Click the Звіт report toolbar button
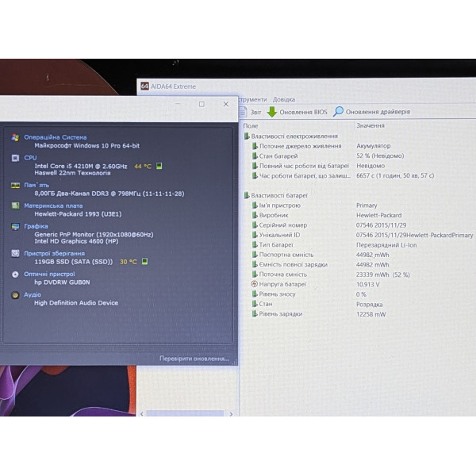Screen dimensions: 476x476 [x=251, y=112]
